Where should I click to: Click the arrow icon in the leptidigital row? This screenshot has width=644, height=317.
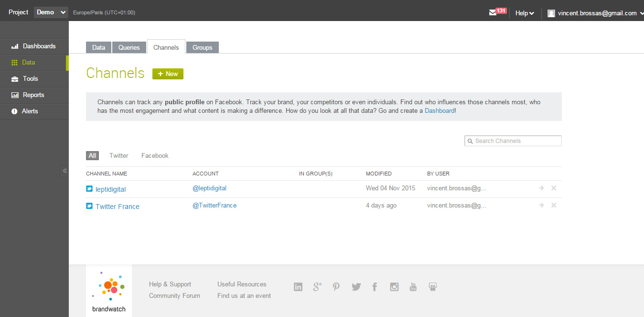click(541, 188)
